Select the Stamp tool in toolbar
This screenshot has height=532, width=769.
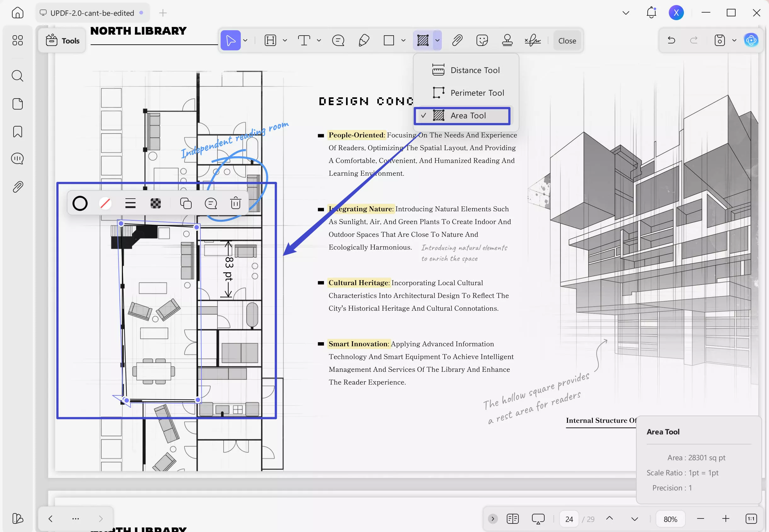tap(507, 40)
